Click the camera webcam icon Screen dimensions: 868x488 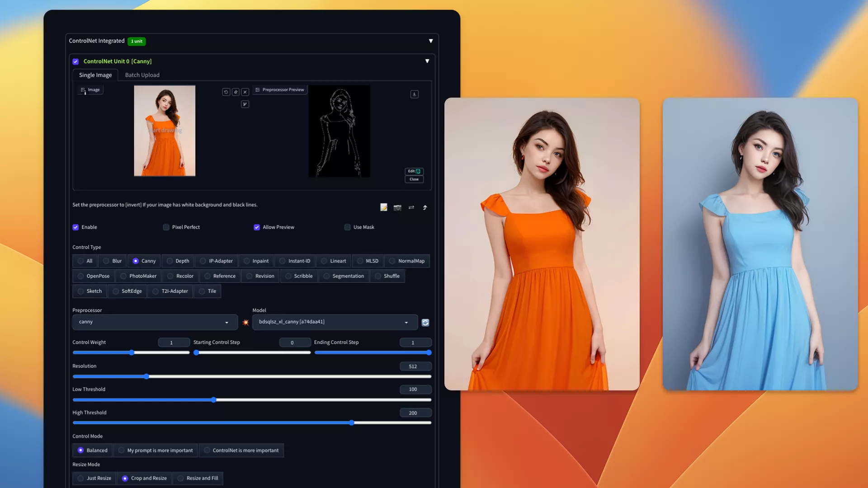pyautogui.click(x=397, y=207)
